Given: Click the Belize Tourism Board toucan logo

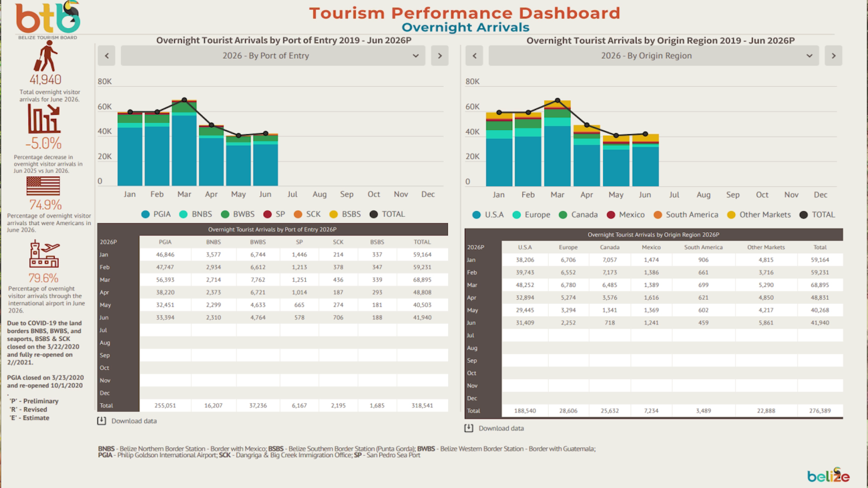Looking at the screenshot, I should click(x=47, y=19).
